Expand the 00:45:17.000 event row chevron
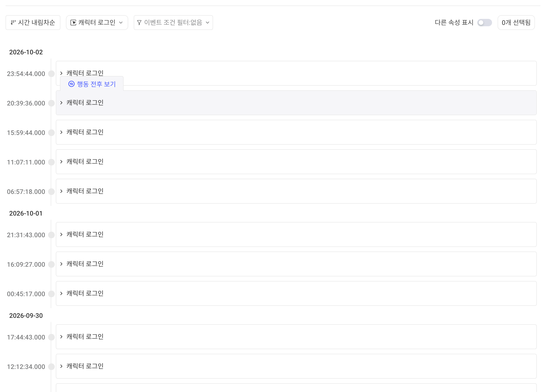The height and width of the screenshot is (392, 546). coord(61,293)
